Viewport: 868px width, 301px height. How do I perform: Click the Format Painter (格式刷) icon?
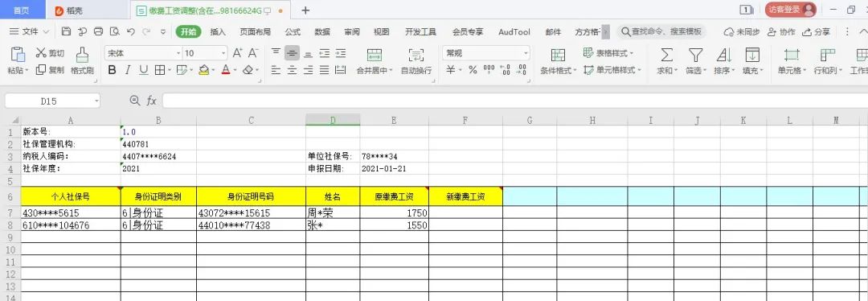83,54
